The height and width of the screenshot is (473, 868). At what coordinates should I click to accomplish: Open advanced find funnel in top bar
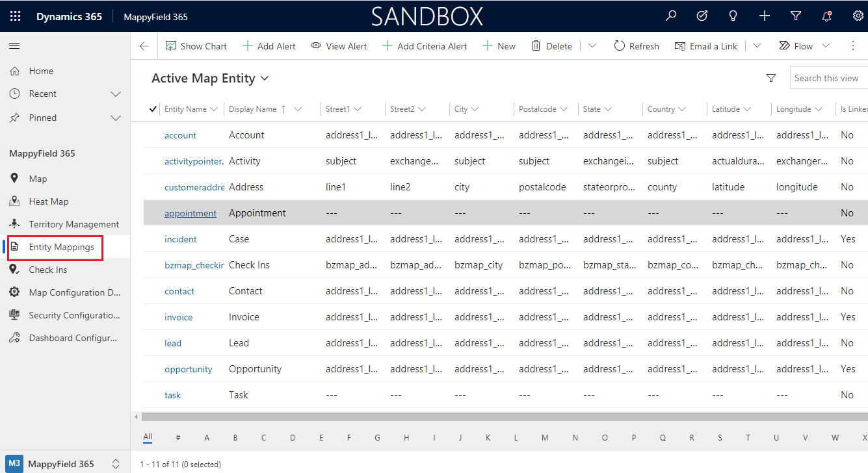(796, 16)
